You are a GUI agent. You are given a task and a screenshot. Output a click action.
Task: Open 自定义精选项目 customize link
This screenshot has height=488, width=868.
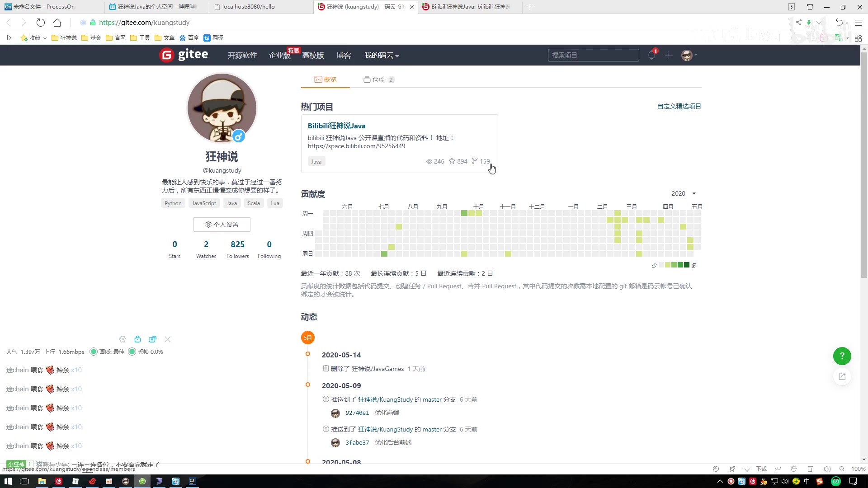[679, 106]
